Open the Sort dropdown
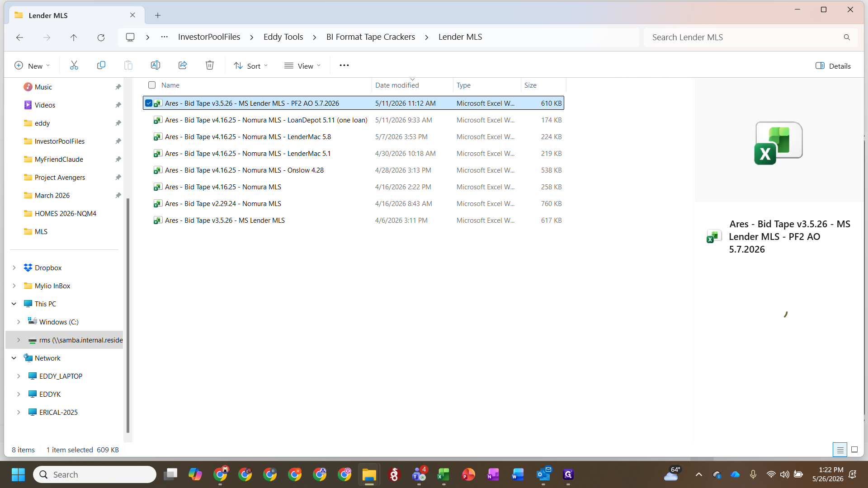 pos(251,66)
